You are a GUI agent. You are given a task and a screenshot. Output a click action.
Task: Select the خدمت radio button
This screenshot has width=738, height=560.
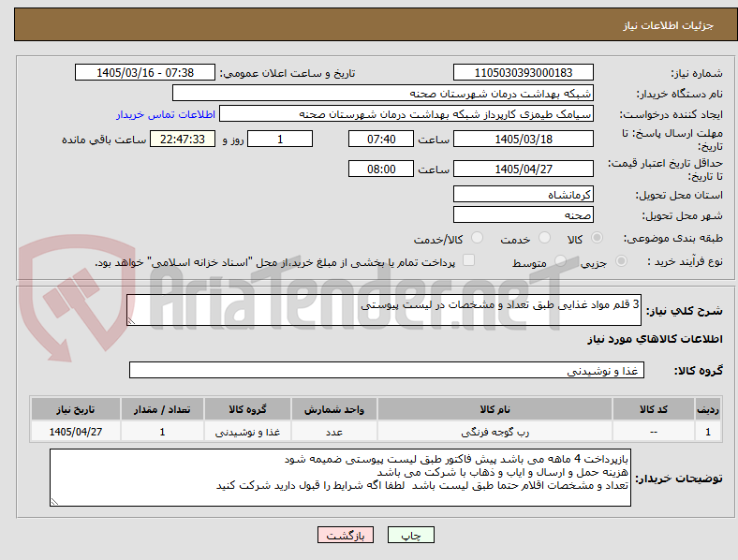point(544,238)
